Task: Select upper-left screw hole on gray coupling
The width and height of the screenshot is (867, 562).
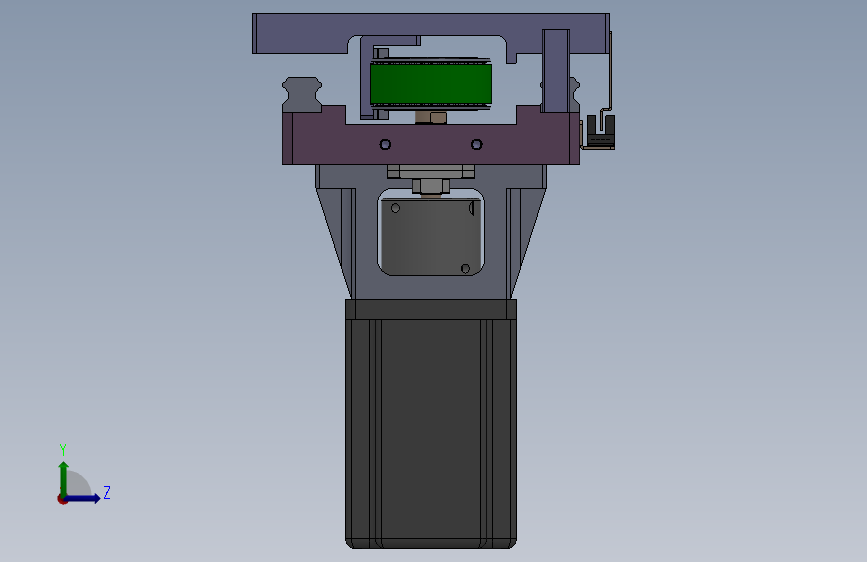Action: tap(395, 208)
